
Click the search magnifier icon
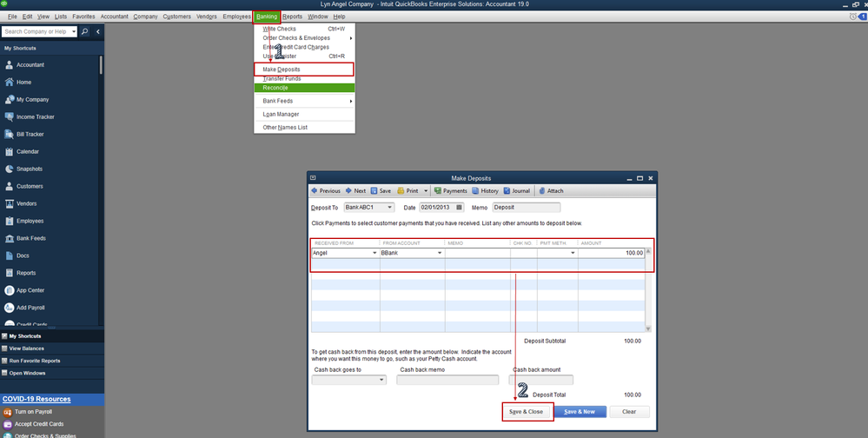(84, 31)
